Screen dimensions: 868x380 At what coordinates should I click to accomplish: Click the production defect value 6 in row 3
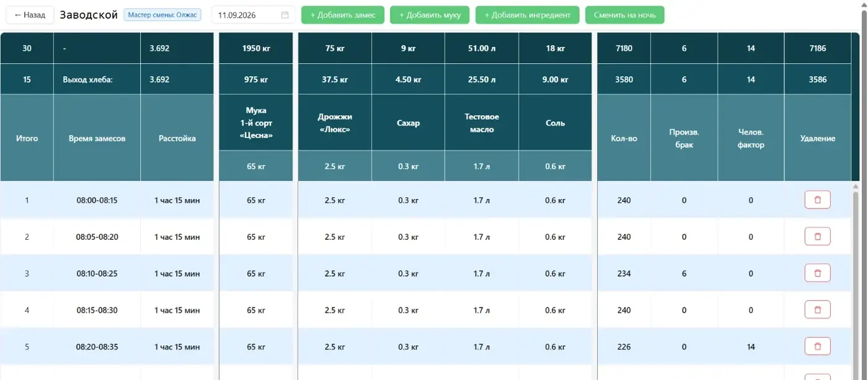pyautogui.click(x=684, y=273)
